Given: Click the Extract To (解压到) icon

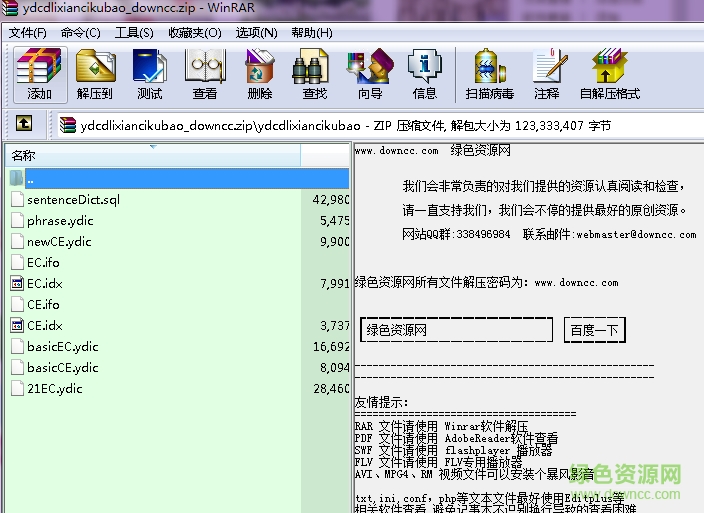Looking at the screenshot, I should click(x=95, y=74).
